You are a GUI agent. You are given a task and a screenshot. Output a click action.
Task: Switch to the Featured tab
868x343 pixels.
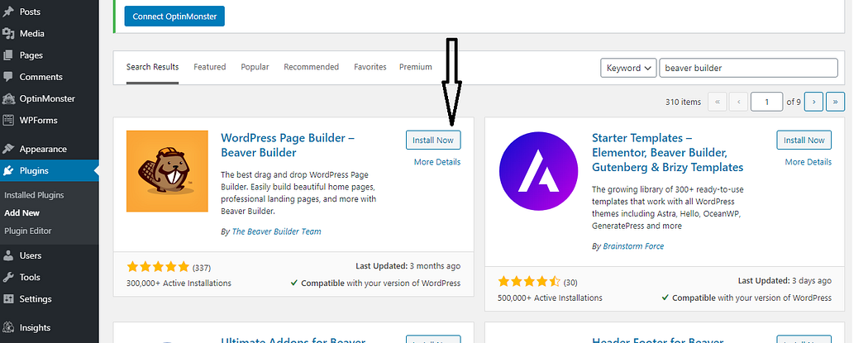click(210, 67)
